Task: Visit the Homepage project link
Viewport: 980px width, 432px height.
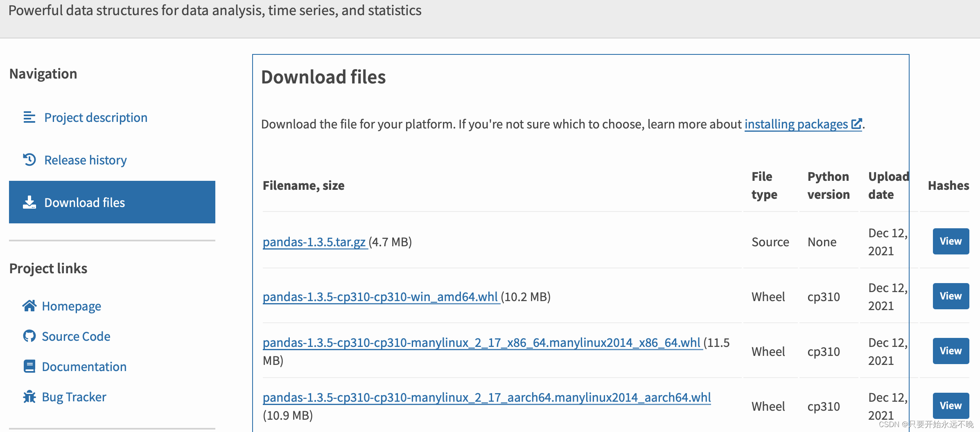Action: (72, 306)
